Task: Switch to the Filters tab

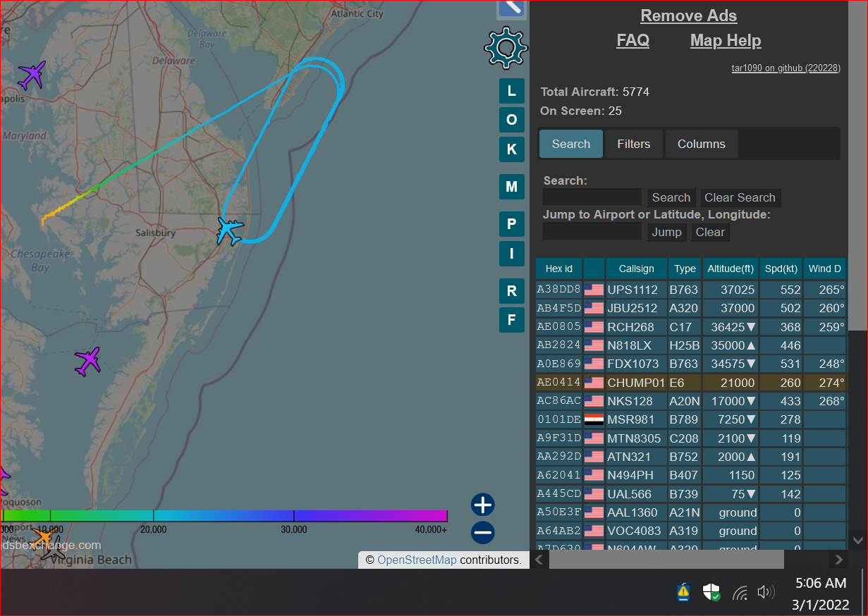Action: (x=634, y=144)
